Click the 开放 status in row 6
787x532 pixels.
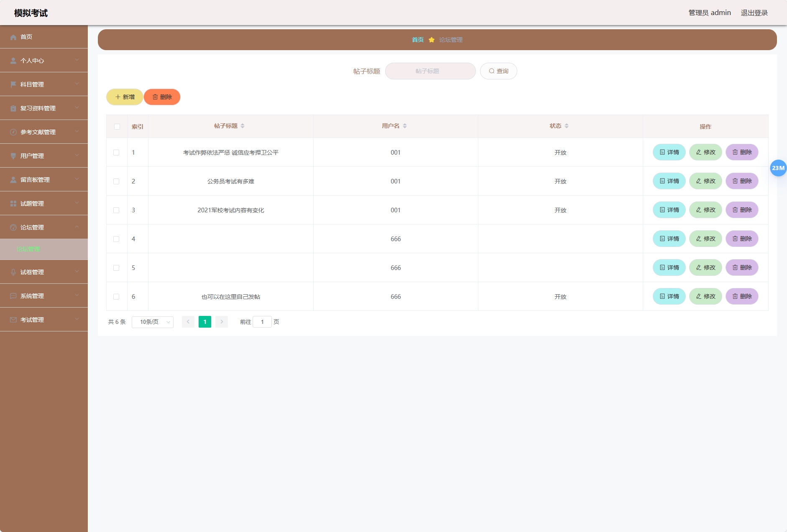560,297
